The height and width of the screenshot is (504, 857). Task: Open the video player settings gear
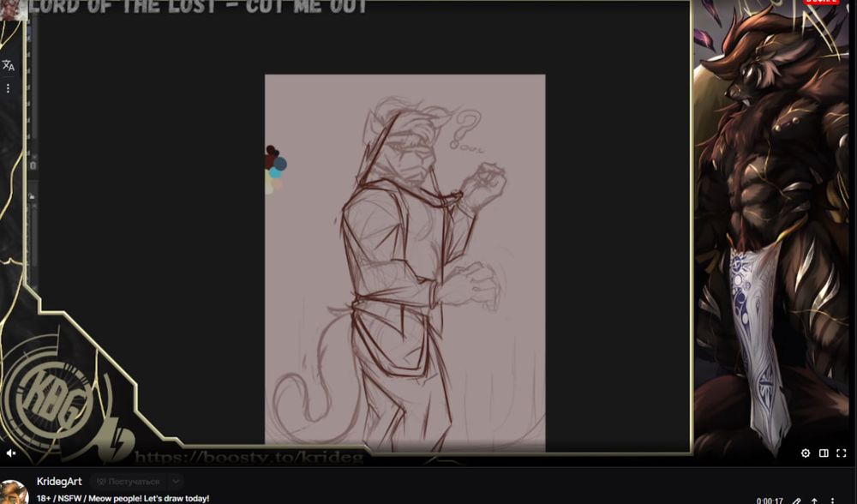[x=805, y=453]
